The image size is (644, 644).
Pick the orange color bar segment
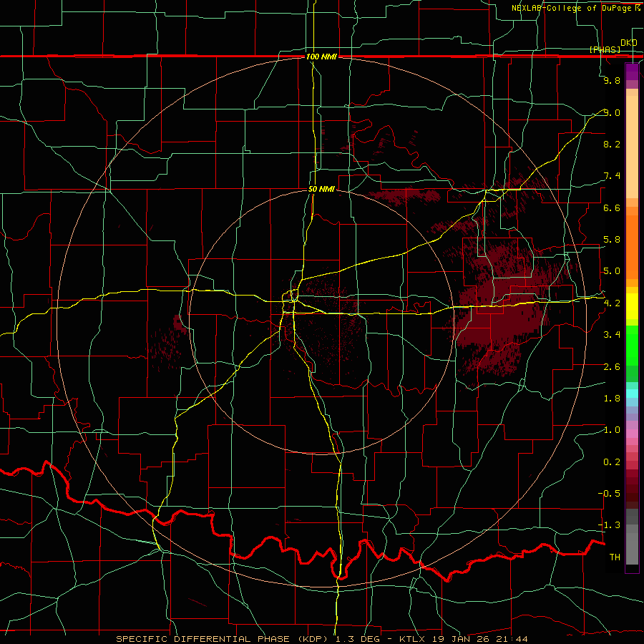coord(632,247)
